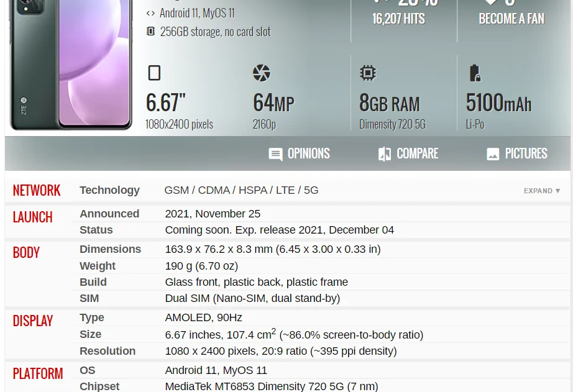Click the Opinions speech bubble icon
This screenshot has width=573, height=392.
pyautogui.click(x=275, y=155)
